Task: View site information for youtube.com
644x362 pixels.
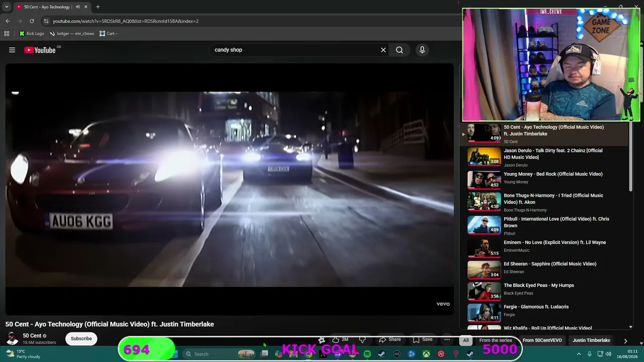Action: coord(46,21)
